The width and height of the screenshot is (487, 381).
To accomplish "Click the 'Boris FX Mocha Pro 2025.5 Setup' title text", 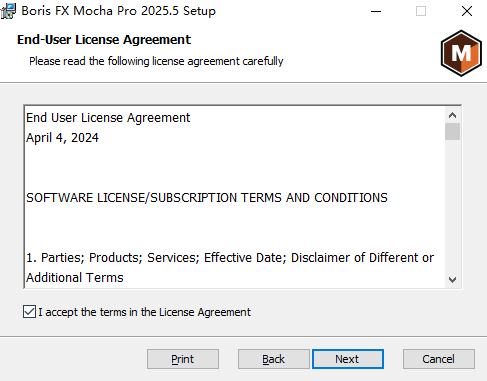I will point(119,11).
